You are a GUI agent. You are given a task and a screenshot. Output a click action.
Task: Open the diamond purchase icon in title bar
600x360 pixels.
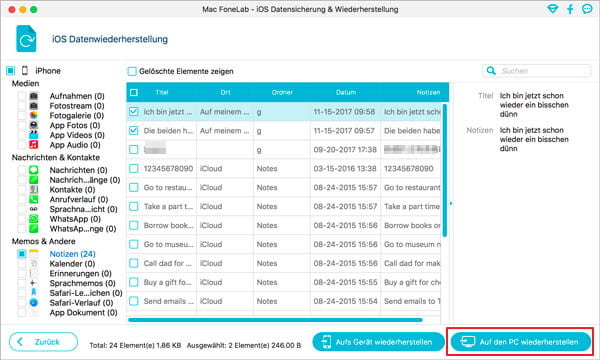(x=553, y=9)
